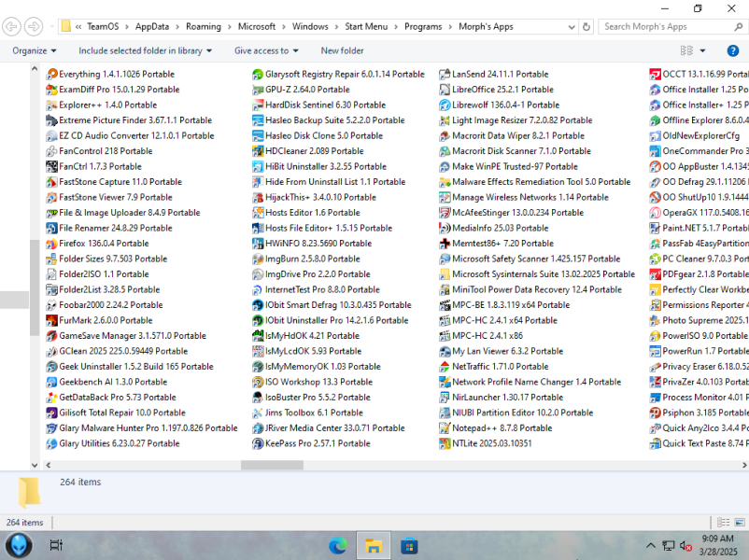Click the HWiNFO 8.23.5690 icon
Viewport: 749px width, 560px height.
(258, 244)
